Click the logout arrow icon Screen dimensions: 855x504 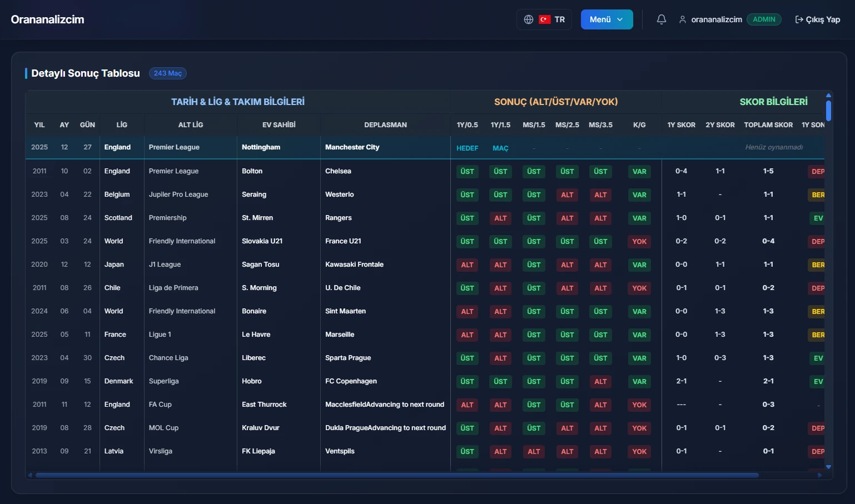point(799,19)
